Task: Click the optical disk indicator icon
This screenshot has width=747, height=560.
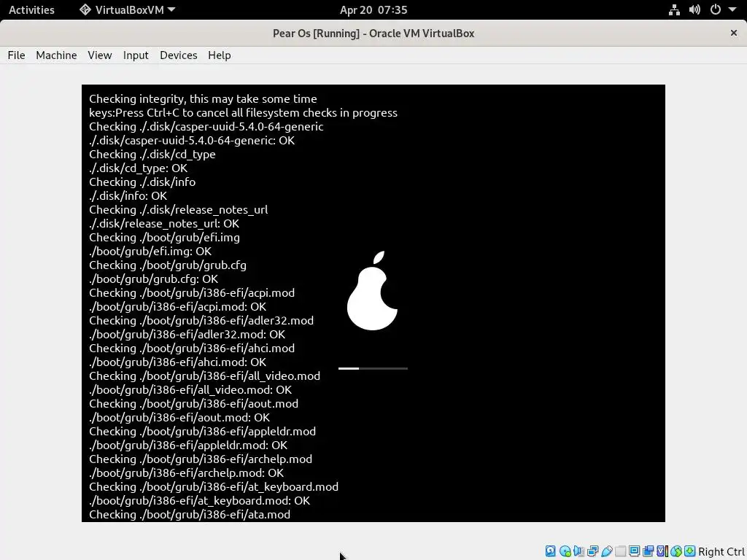Action: click(565, 551)
